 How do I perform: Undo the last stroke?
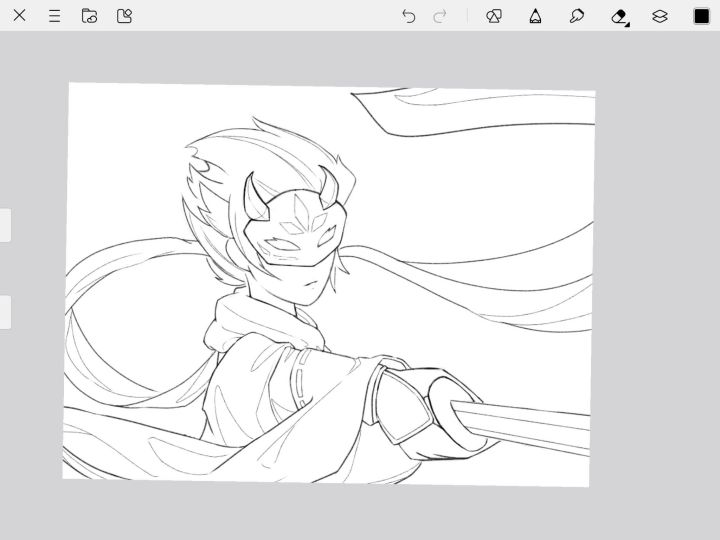(x=408, y=16)
